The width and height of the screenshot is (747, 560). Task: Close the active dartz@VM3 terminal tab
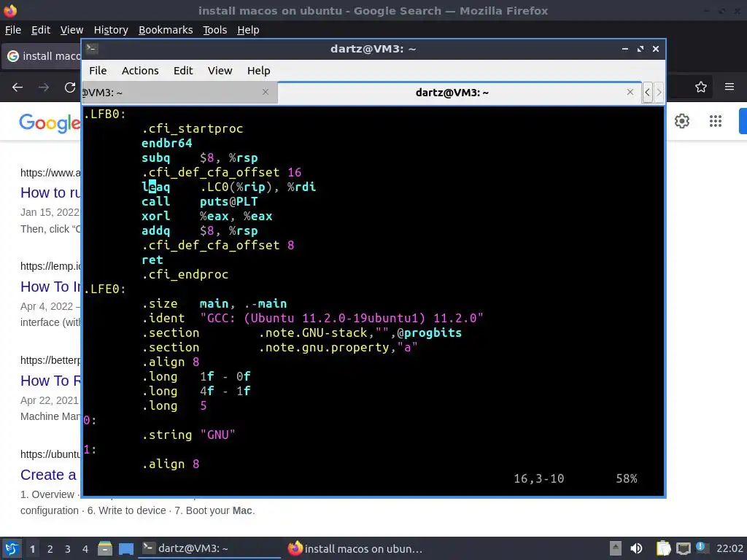point(630,92)
